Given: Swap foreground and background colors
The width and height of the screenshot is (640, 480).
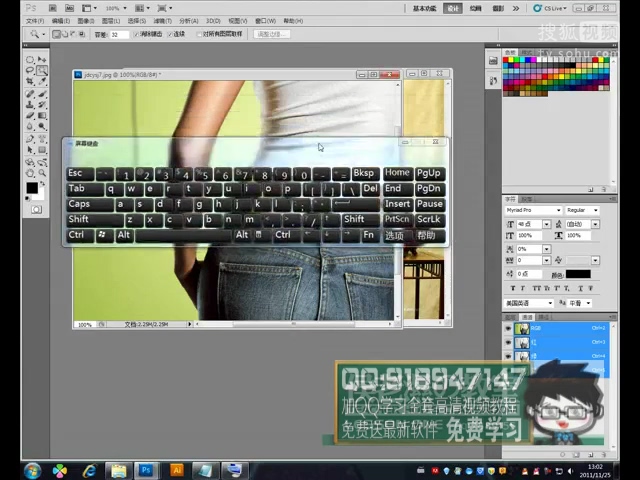Looking at the screenshot, I should (x=42, y=184).
